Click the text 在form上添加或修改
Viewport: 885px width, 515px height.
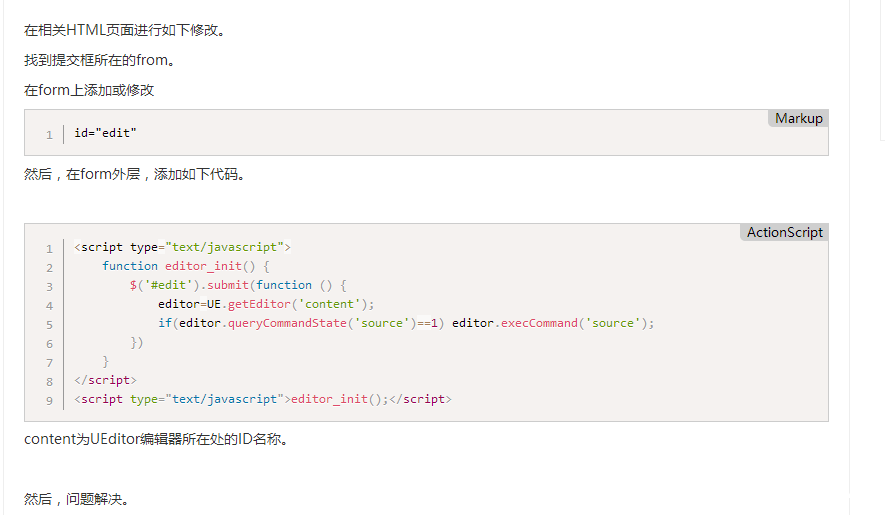pyautogui.click(x=89, y=90)
